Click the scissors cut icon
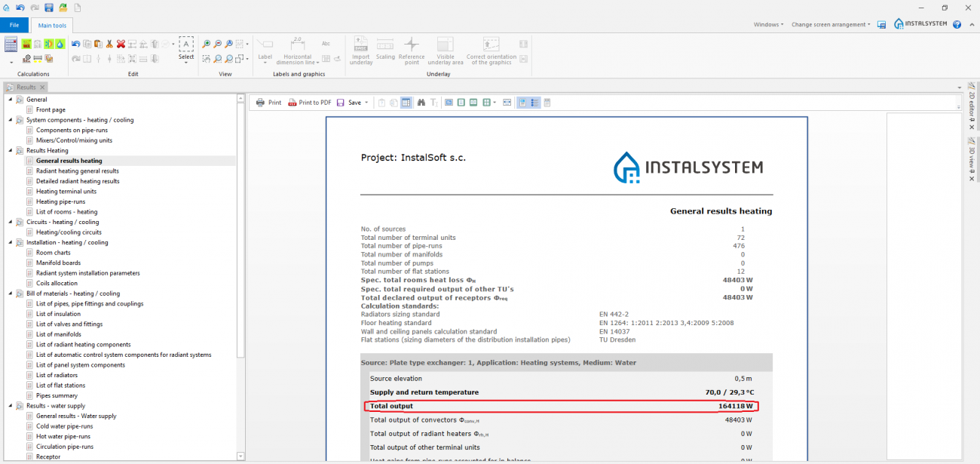The height and width of the screenshot is (464, 980). pyautogui.click(x=109, y=45)
